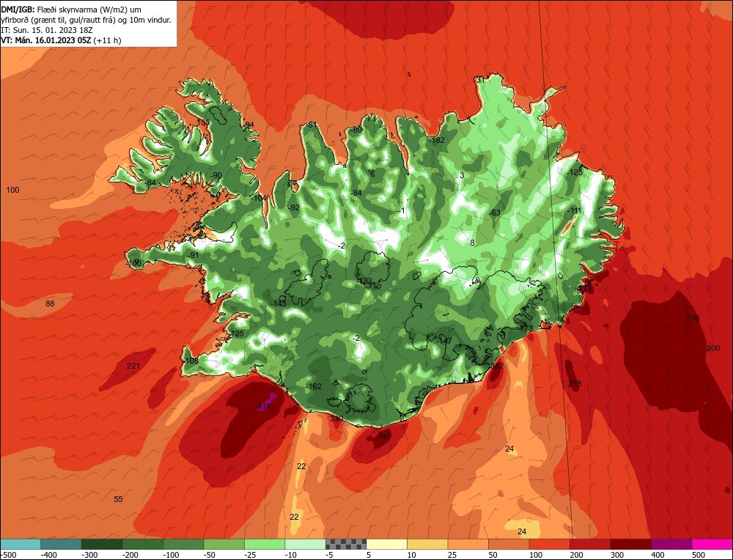Click the '-5' legend label

(329, 555)
